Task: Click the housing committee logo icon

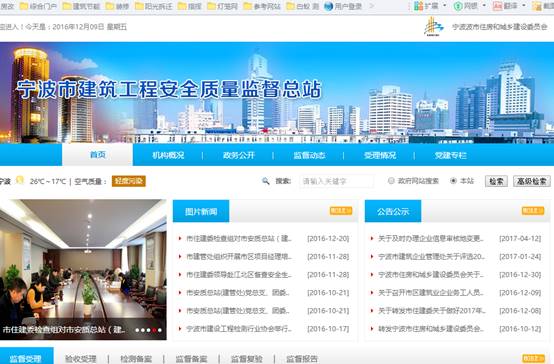Action: [x=434, y=27]
